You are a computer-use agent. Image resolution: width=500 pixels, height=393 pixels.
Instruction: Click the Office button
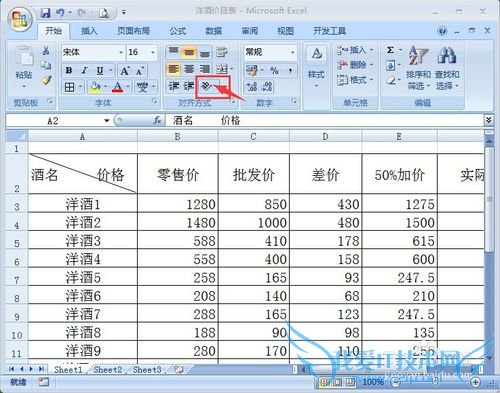click(x=20, y=19)
